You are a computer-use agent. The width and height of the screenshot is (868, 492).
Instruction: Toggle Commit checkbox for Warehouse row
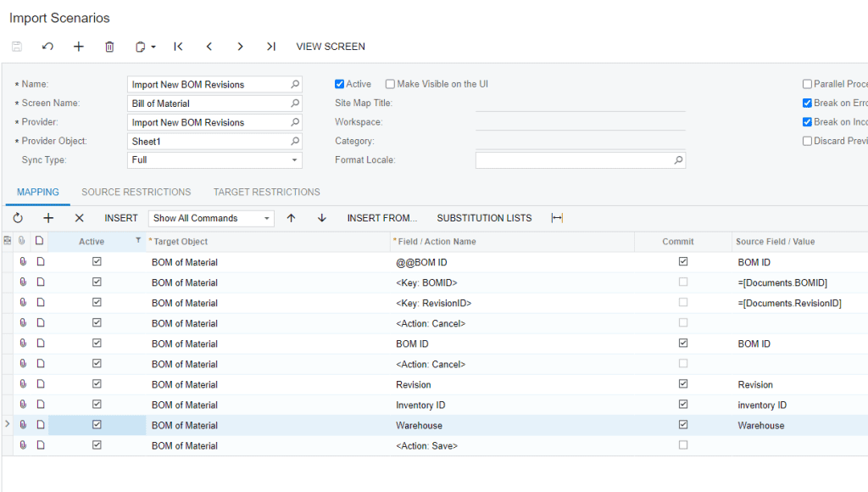(683, 425)
